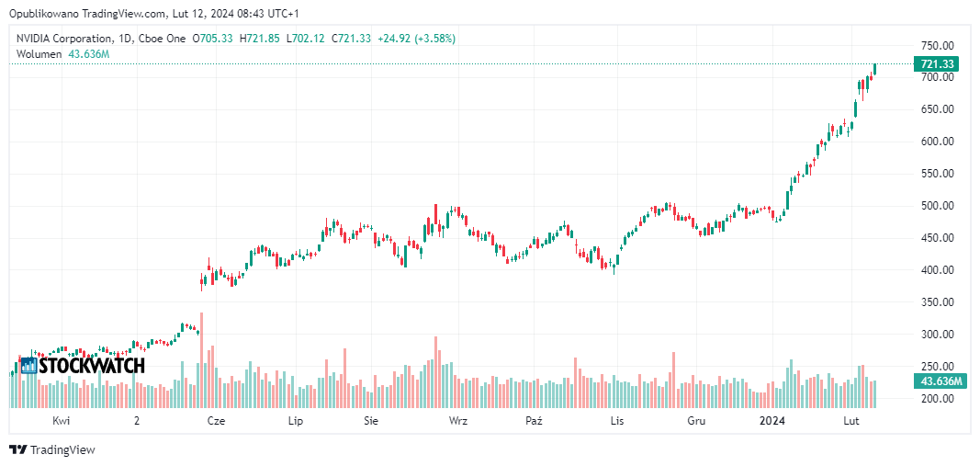Click the L702.12 low value

click(x=306, y=39)
